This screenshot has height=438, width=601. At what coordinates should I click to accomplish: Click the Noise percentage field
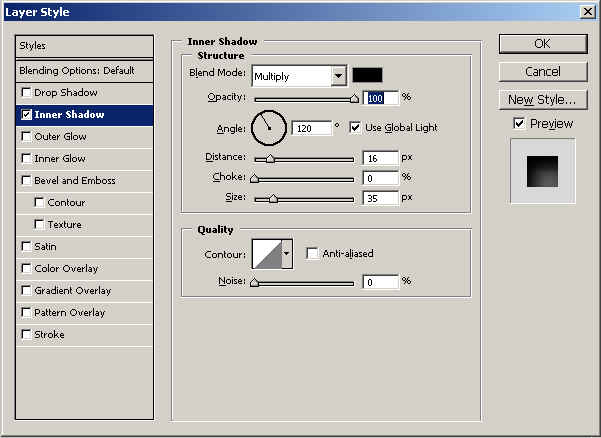pyautogui.click(x=381, y=282)
